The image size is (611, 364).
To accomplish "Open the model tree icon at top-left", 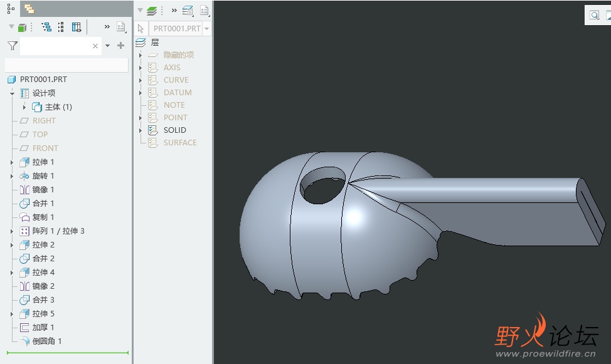I will (x=11, y=8).
